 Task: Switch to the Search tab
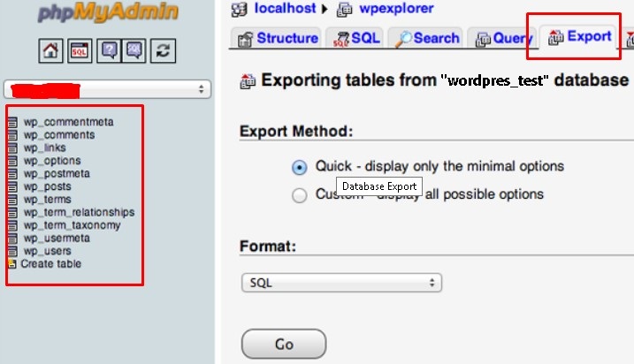[x=426, y=38]
